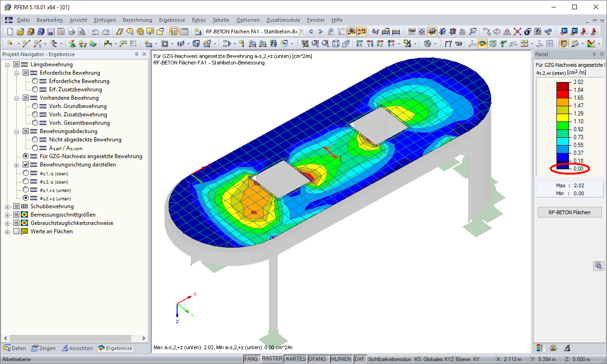Screen dimensions: 607x364
Task: Collapse the Bewehrungsabdeckung tree node
Action: pyautogui.click(x=17, y=131)
